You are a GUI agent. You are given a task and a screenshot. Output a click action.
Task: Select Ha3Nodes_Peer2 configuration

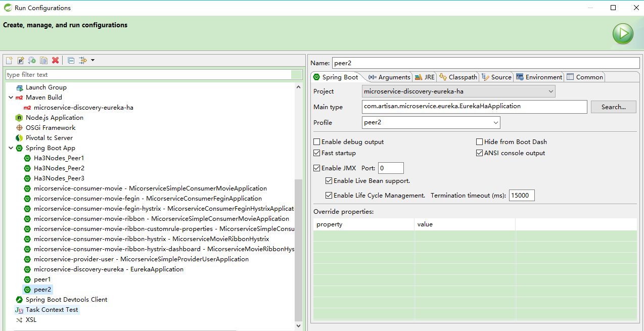tap(59, 168)
